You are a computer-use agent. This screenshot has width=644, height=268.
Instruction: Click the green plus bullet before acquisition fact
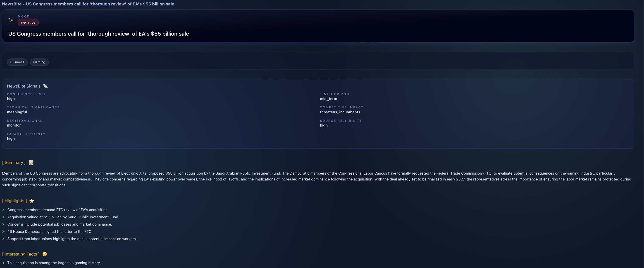(3, 263)
